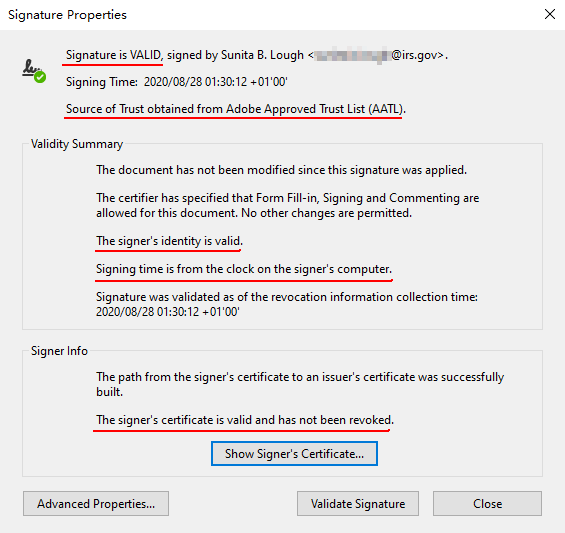
Task: Open Advanced Properties
Action: (x=96, y=503)
